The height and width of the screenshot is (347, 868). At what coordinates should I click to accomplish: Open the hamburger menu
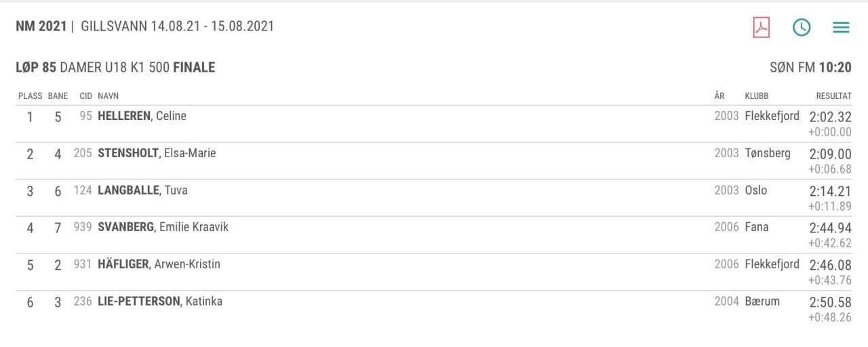[x=841, y=27]
